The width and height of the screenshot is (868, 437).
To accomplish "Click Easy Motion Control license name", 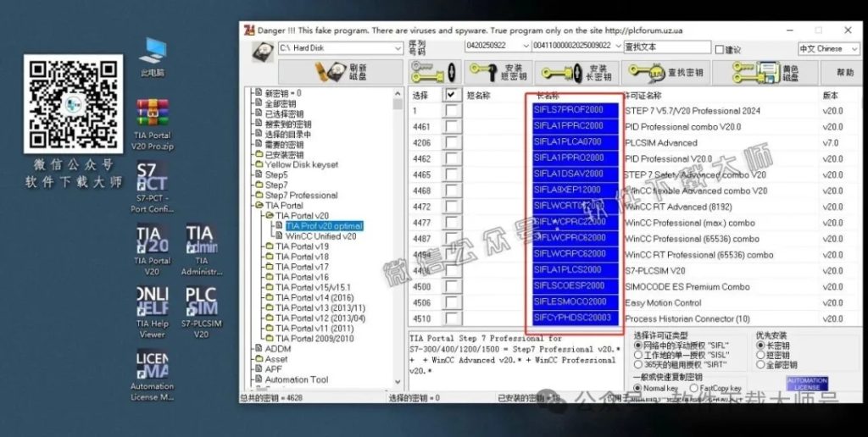I will 663,302.
